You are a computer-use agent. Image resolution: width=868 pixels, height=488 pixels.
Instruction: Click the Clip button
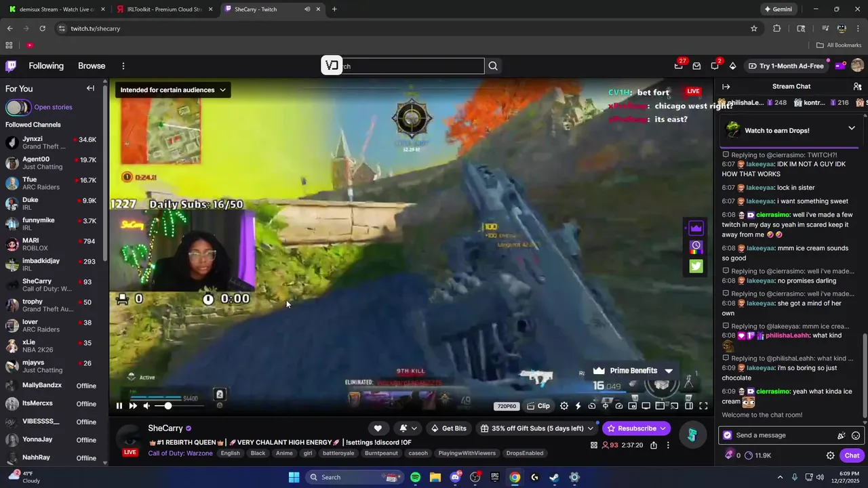click(538, 406)
